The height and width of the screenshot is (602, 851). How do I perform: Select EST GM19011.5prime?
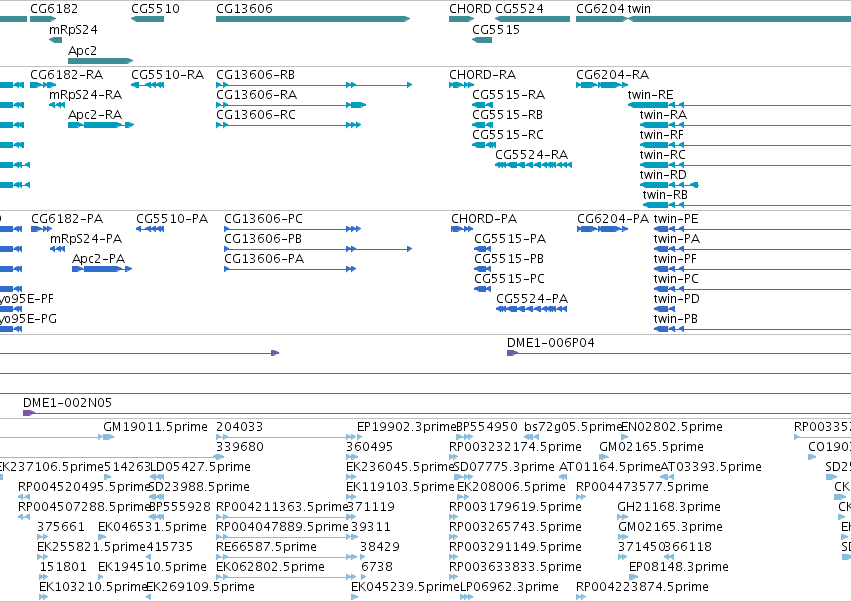[x=155, y=427]
